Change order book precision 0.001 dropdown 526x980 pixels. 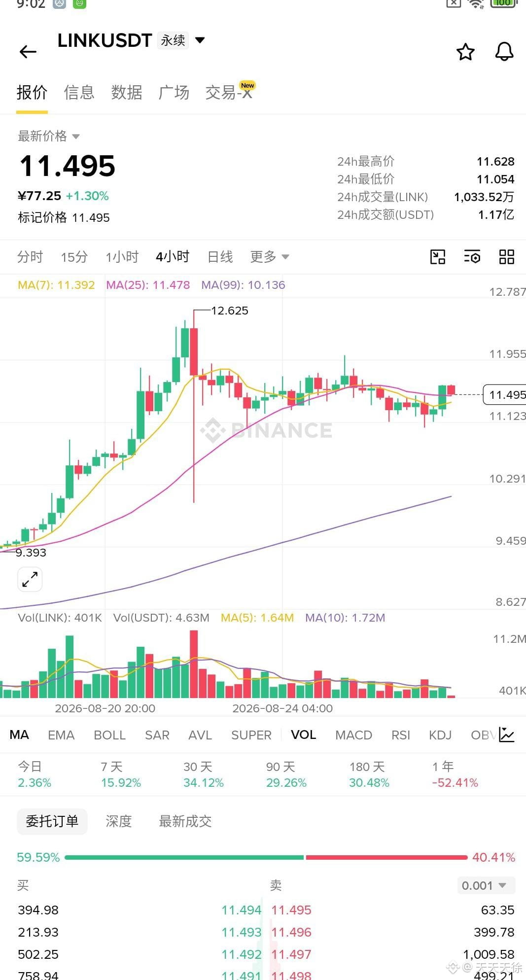(486, 885)
